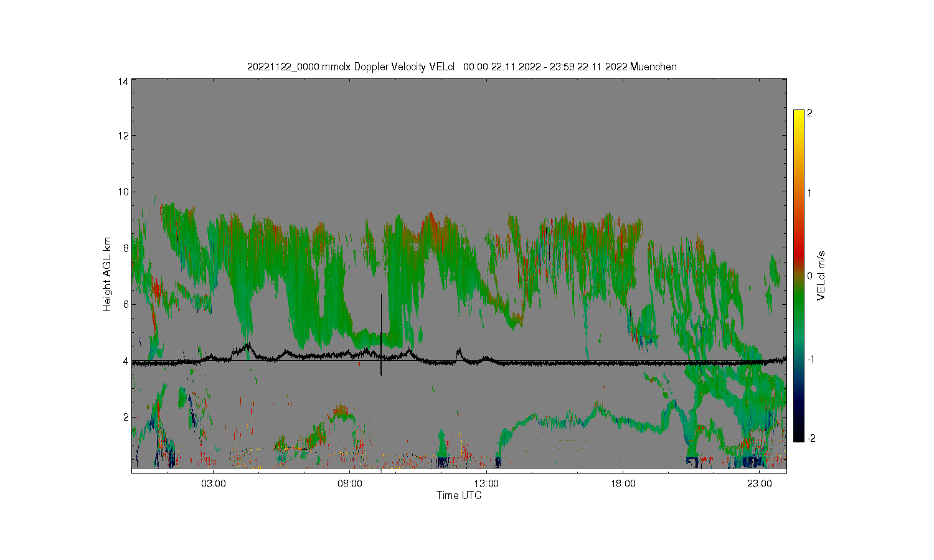Click the colorbar tick label '1'

point(809,193)
